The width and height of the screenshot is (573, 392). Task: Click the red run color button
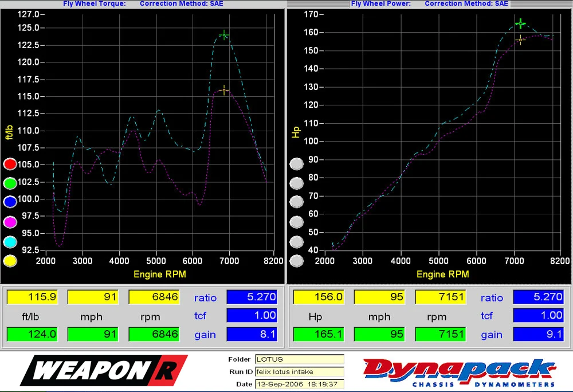click(10, 164)
